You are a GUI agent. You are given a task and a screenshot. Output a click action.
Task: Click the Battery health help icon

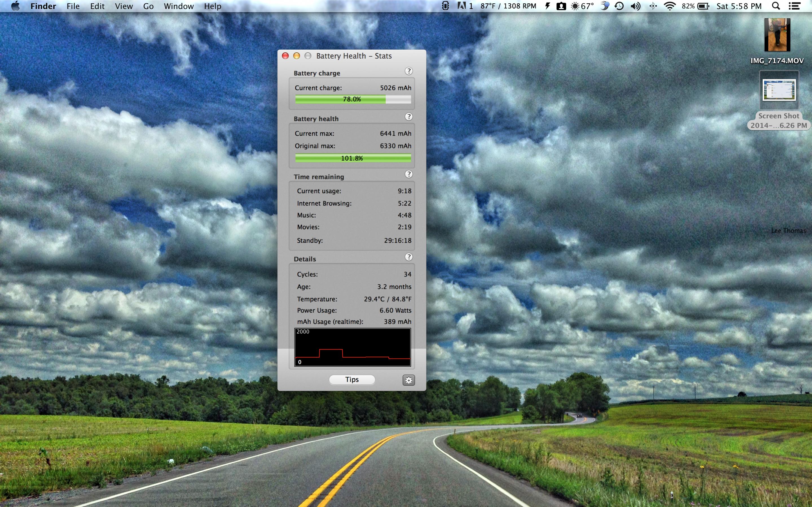pyautogui.click(x=408, y=117)
